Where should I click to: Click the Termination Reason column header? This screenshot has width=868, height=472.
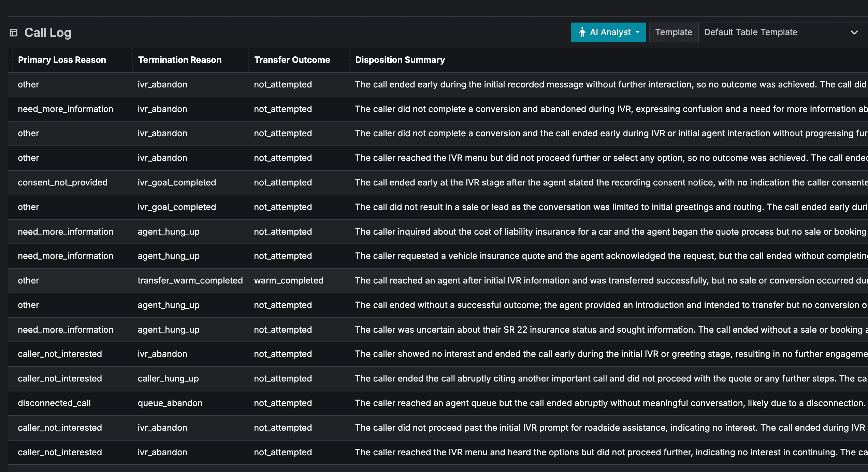click(x=179, y=59)
